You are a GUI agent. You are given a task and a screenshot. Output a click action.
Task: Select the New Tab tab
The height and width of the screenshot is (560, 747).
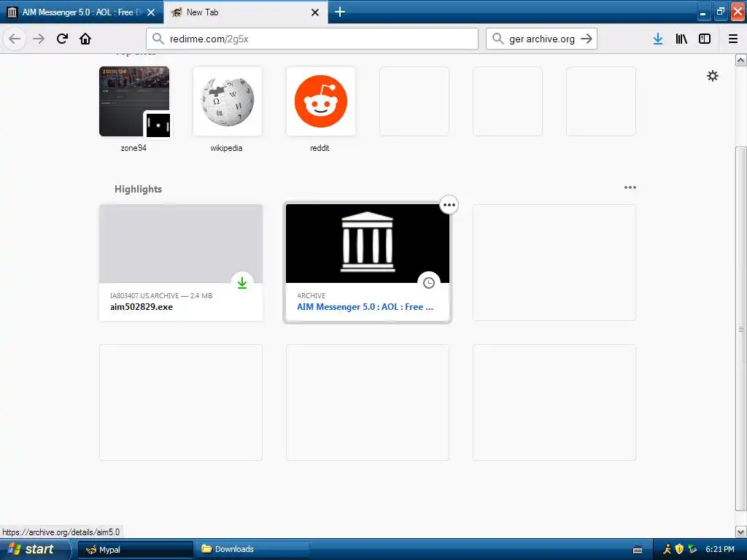coord(245,12)
